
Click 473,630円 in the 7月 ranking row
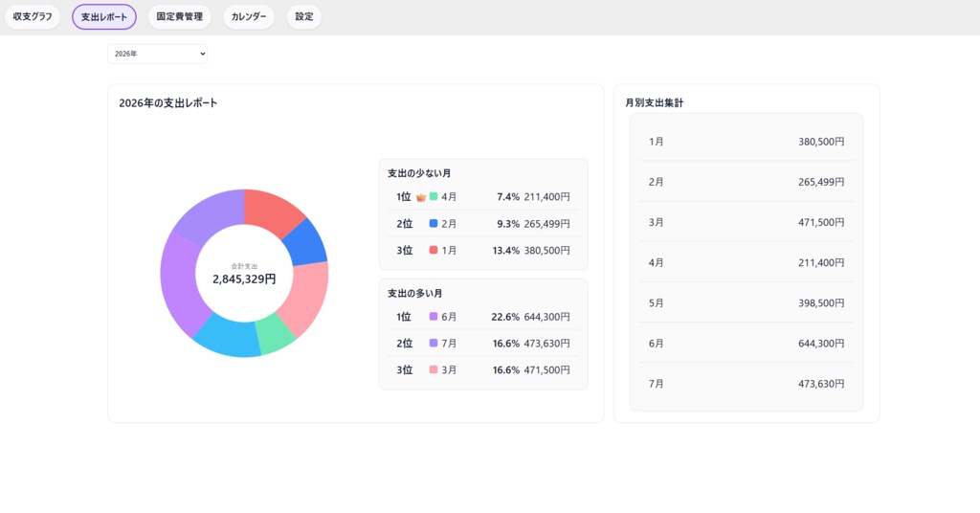coord(546,343)
